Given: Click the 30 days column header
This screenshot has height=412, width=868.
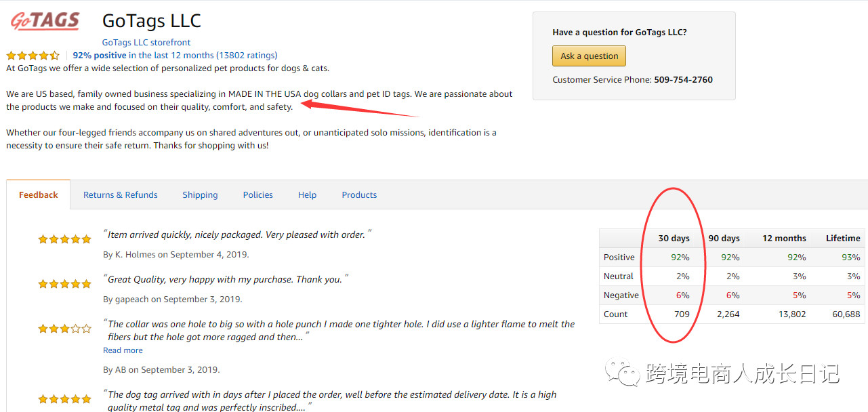Looking at the screenshot, I should [674, 239].
